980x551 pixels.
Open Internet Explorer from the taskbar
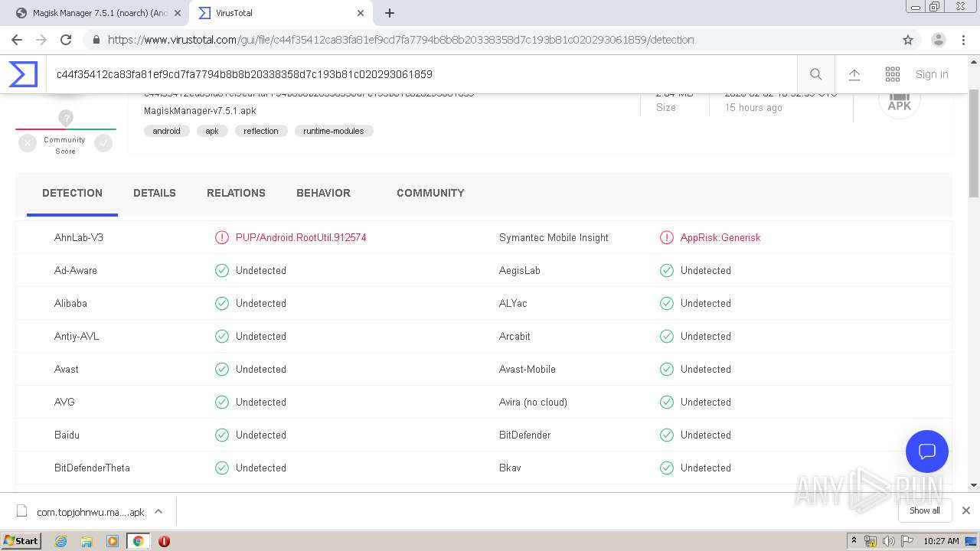coord(60,541)
